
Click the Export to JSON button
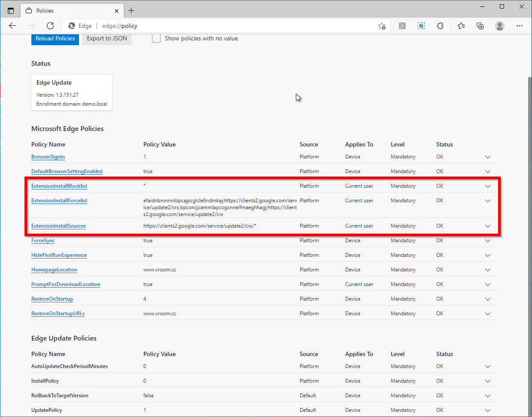(x=107, y=39)
